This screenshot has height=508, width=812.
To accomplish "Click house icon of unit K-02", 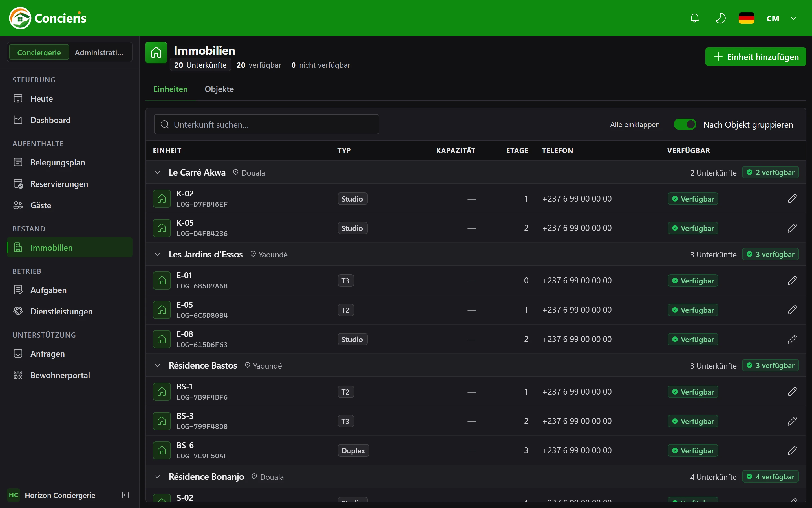I will pos(162,199).
